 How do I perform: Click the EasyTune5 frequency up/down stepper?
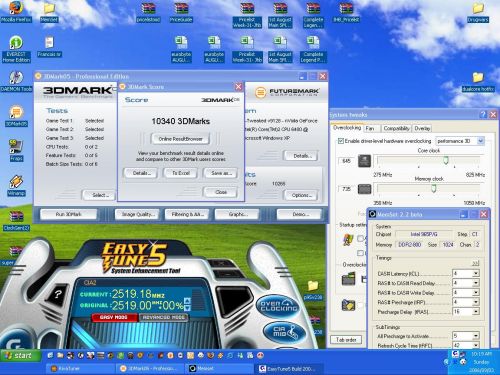pyautogui.click(x=187, y=304)
